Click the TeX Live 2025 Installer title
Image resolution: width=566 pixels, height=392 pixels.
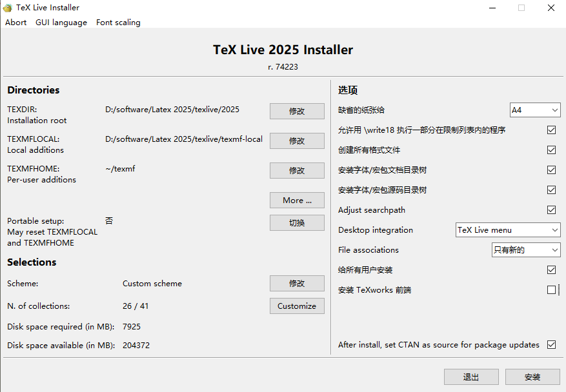click(283, 50)
